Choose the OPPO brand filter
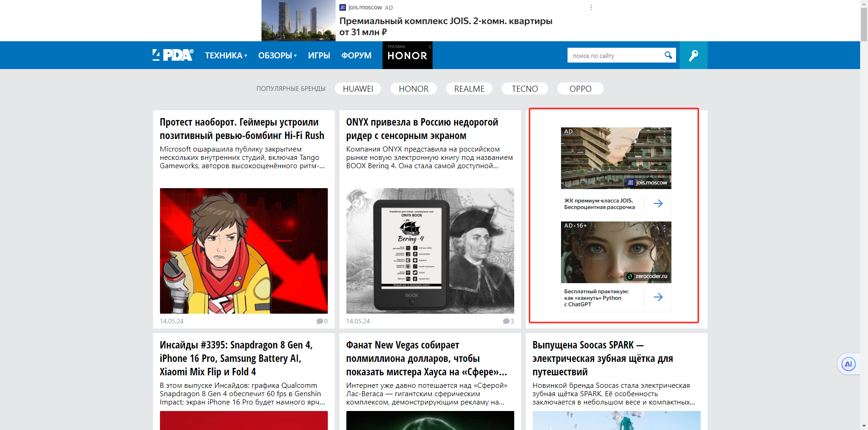Viewport: 868px width, 430px height. point(580,89)
